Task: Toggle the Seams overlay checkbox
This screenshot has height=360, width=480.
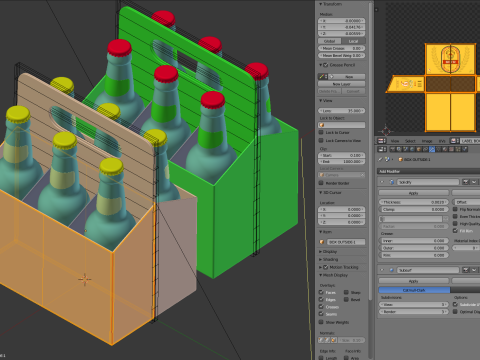Action: coord(321,314)
